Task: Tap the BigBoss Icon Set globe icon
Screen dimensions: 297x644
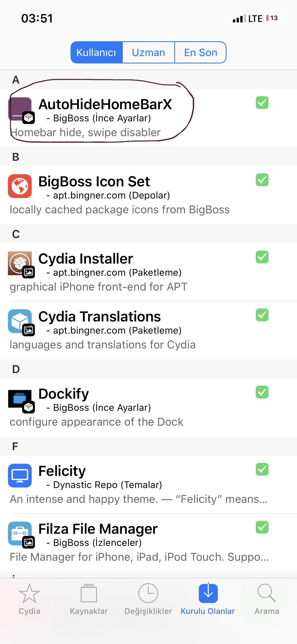Action: click(20, 186)
